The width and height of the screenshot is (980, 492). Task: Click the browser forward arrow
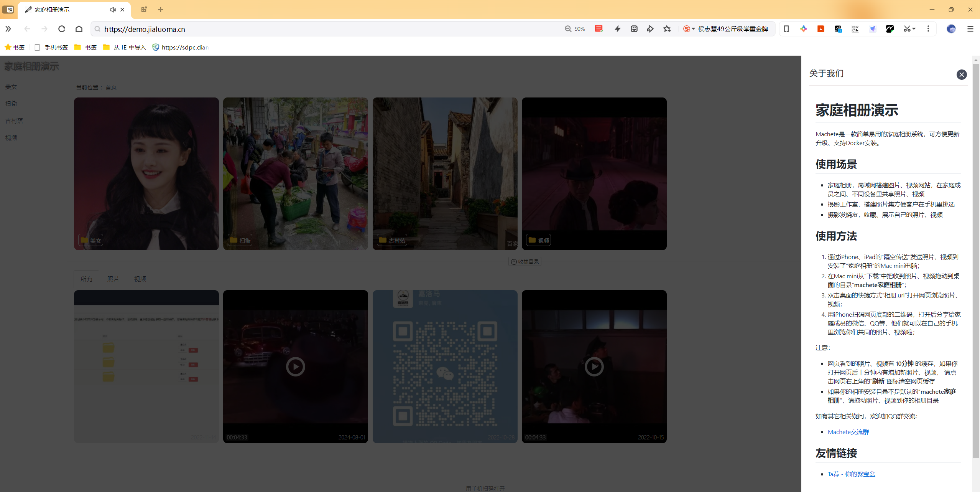tap(44, 29)
